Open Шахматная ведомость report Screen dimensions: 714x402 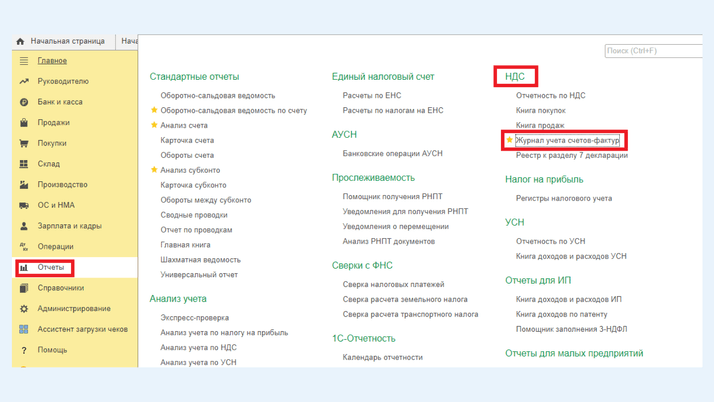point(200,260)
